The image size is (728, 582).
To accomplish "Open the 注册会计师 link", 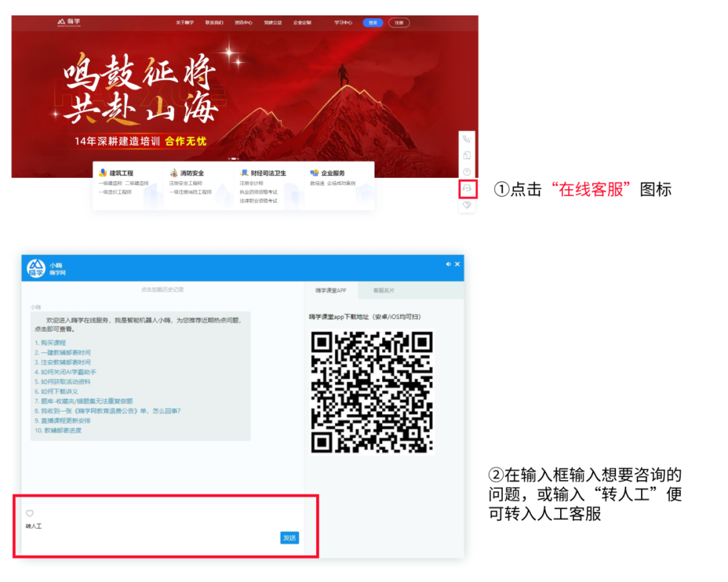I will point(251,183).
